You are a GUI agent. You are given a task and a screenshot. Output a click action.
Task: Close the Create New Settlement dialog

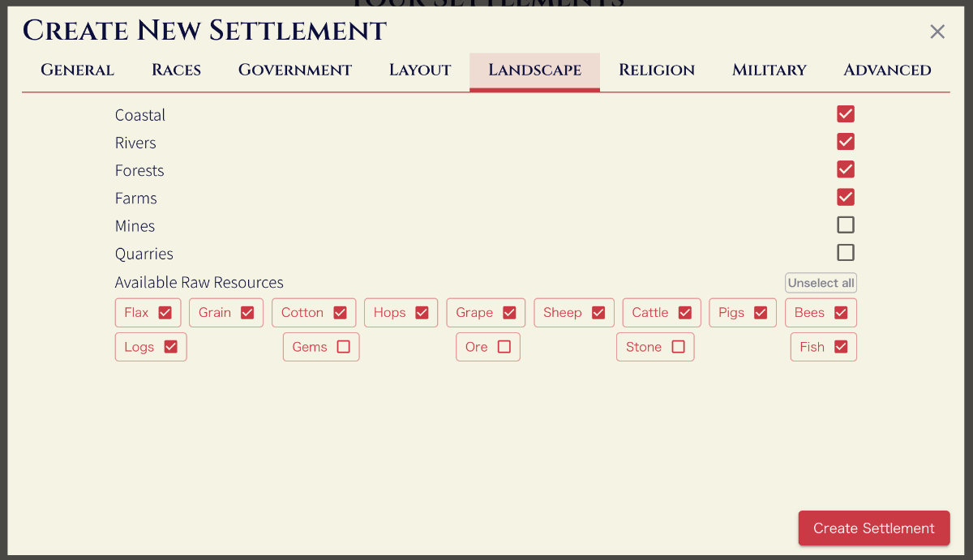coord(937,32)
